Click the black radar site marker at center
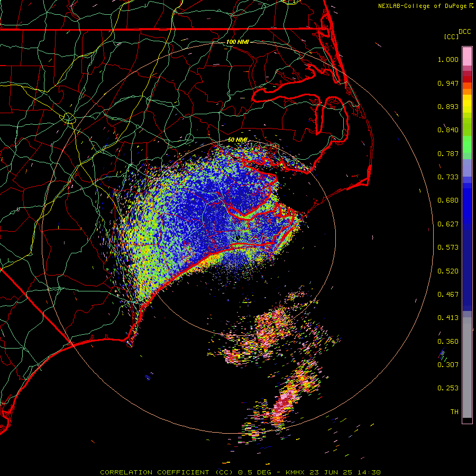 coord(237,237)
